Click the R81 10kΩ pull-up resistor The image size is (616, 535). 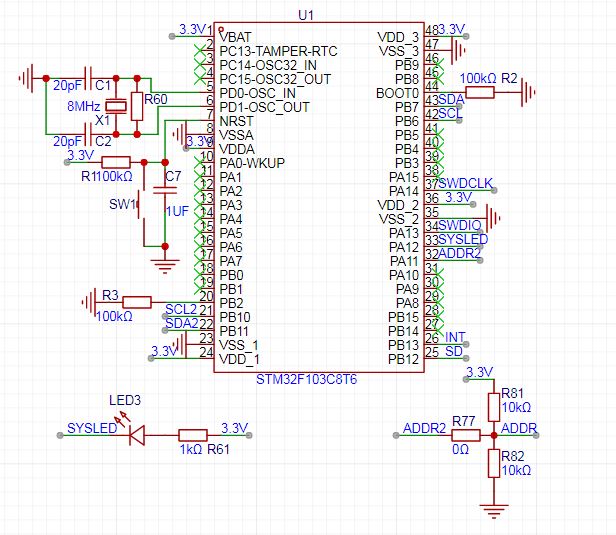[493, 406]
